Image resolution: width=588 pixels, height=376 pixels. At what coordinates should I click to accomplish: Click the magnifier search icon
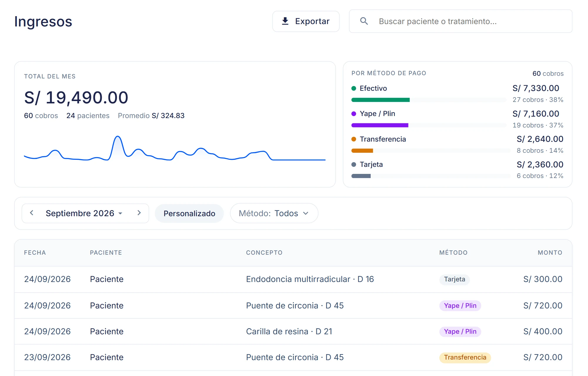pos(364,21)
